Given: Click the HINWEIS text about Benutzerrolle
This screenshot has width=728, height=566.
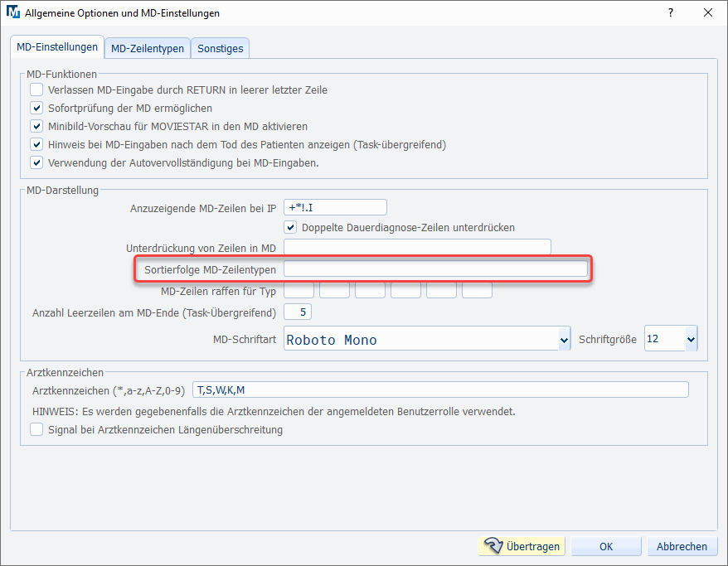Looking at the screenshot, I should coord(274,412).
